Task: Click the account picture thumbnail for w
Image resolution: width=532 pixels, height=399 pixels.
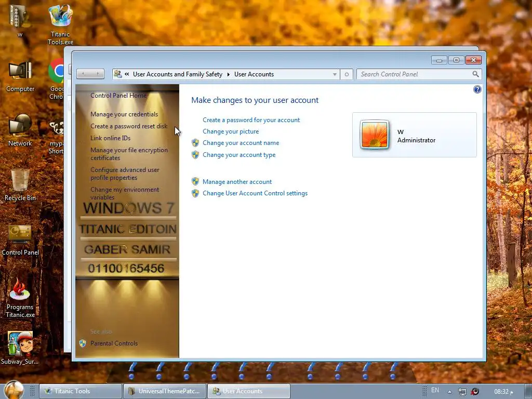Action: (x=374, y=135)
